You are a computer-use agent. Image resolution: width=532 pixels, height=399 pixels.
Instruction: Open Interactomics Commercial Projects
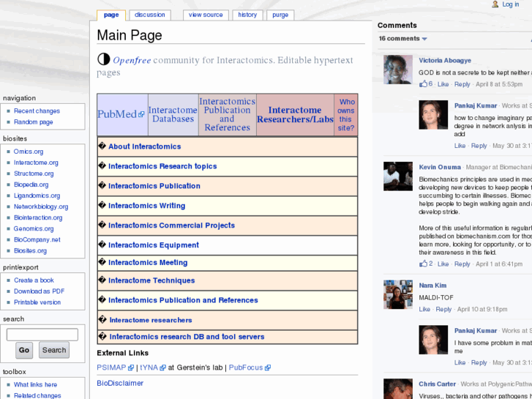click(172, 225)
